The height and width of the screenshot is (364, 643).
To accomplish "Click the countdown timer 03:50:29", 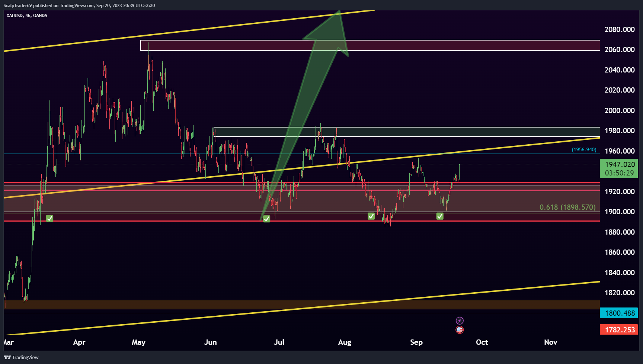I will pyautogui.click(x=619, y=173).
